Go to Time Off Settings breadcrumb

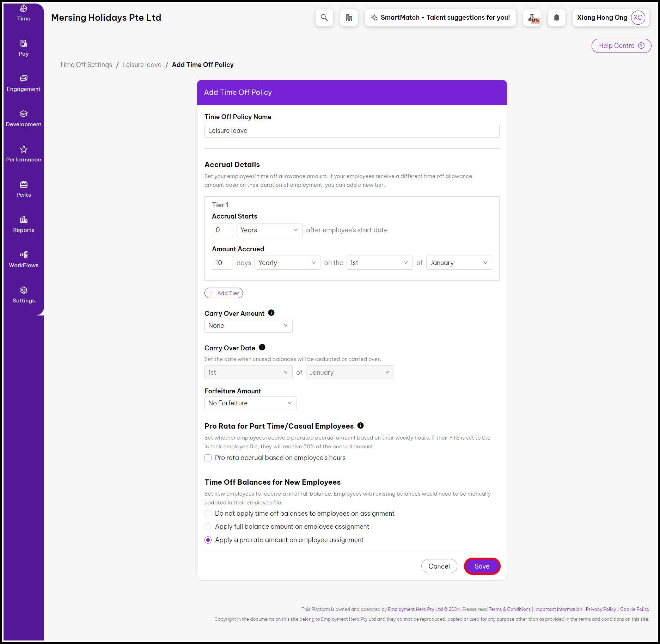[86, 65]
